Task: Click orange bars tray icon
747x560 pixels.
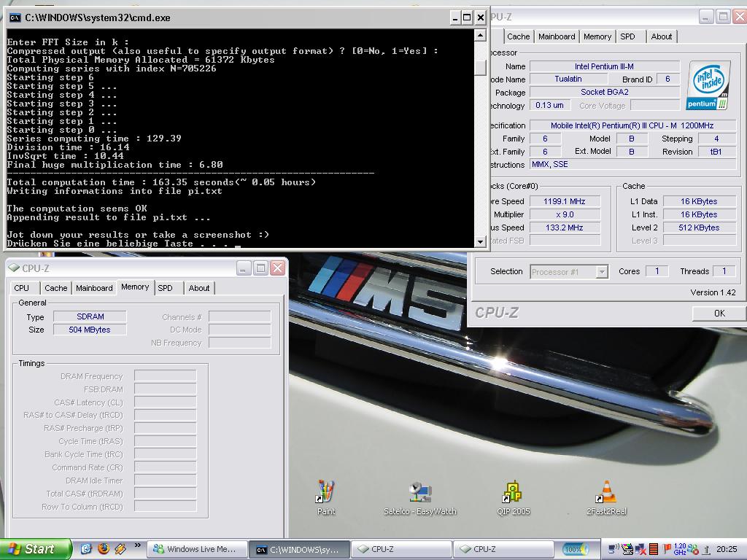Action: 654,549
